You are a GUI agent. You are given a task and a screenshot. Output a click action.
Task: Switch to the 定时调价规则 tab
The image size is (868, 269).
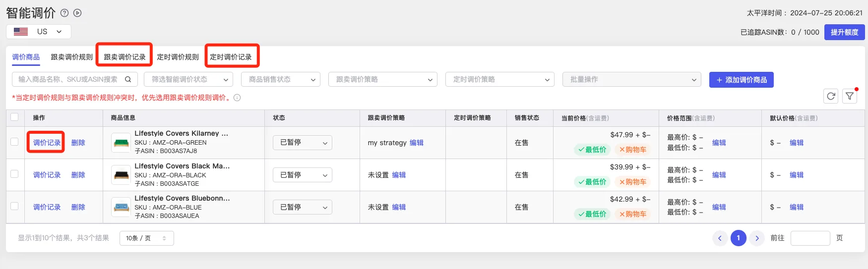[x=178, y=57]
